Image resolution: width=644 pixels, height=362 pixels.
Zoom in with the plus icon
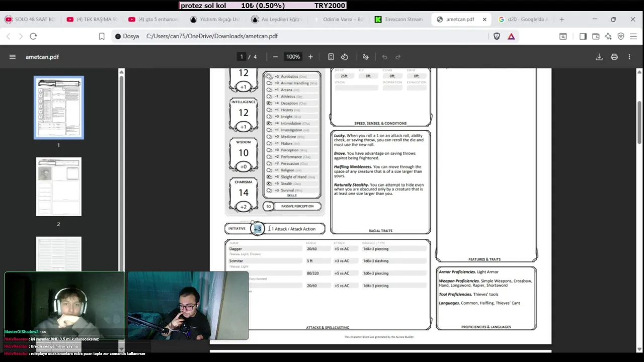click(310, 57)
